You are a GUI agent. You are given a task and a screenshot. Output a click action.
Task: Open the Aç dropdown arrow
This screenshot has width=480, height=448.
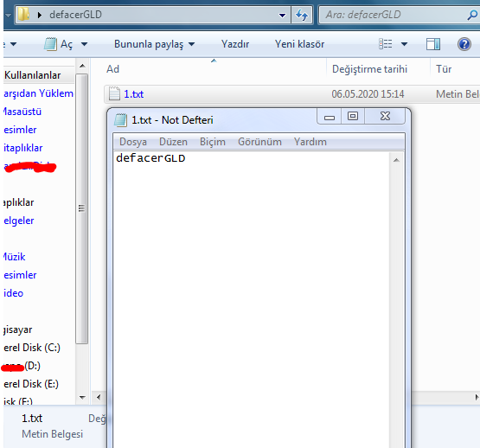point(84,44)
